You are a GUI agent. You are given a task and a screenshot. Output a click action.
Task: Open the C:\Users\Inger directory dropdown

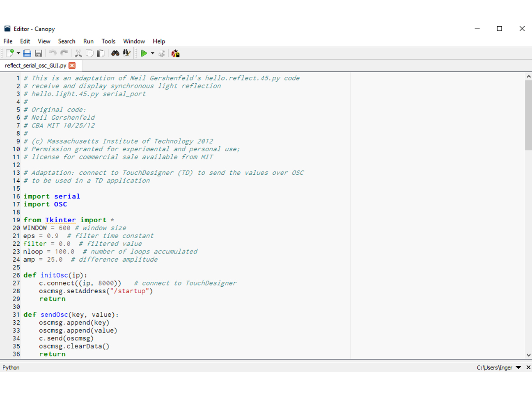click(518, 368)
